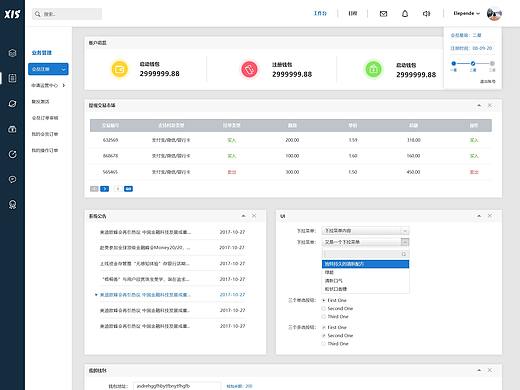Select the 'Third One' radio button
Viewport: 520px width, 390px height.
coord(324,316)
